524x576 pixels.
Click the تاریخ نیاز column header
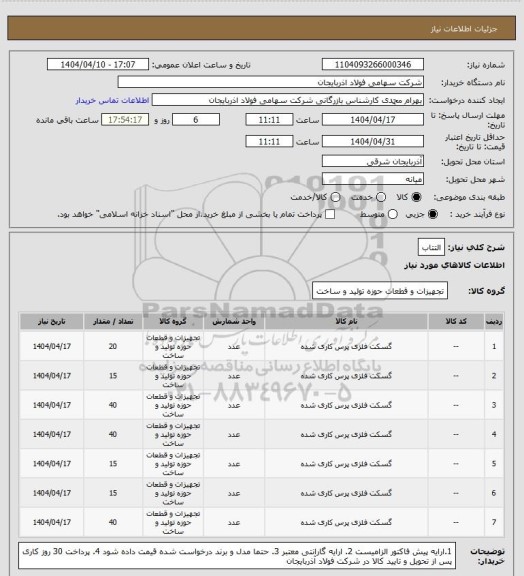point(51,321)
